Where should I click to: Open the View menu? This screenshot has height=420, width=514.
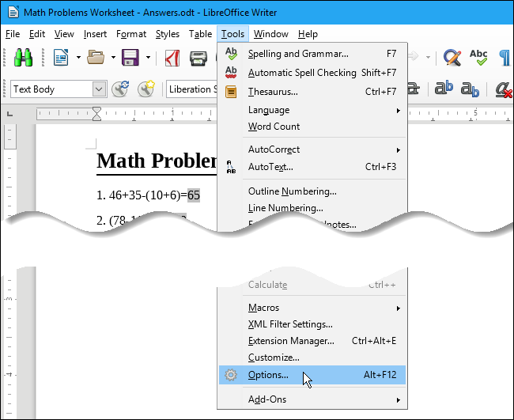64,34
